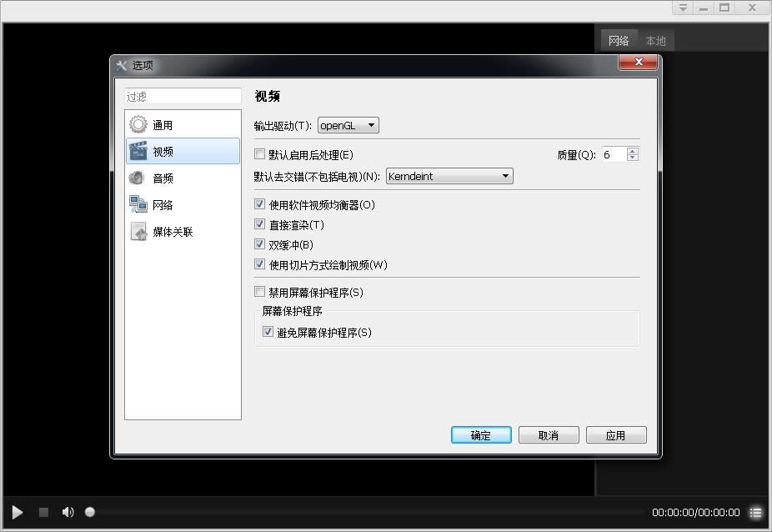Open the playlist icon at bottom right
772x532 pixels.
tap(756, 512)
